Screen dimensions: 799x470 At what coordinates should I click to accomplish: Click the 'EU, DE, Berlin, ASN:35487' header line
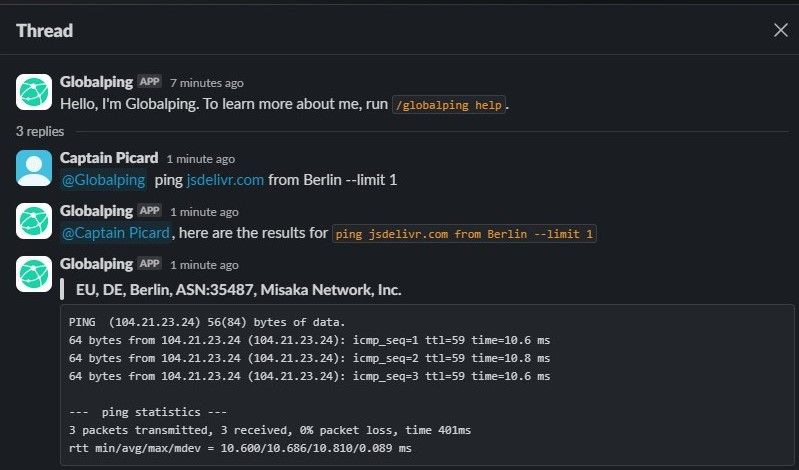(x=238, y=290)
